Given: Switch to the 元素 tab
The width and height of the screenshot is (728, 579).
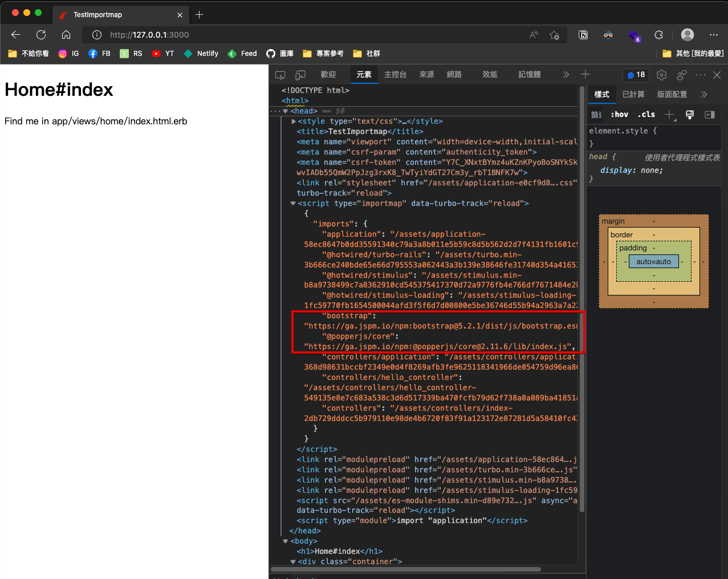Looking at the screenshot, I should click(x=364, y=75).
